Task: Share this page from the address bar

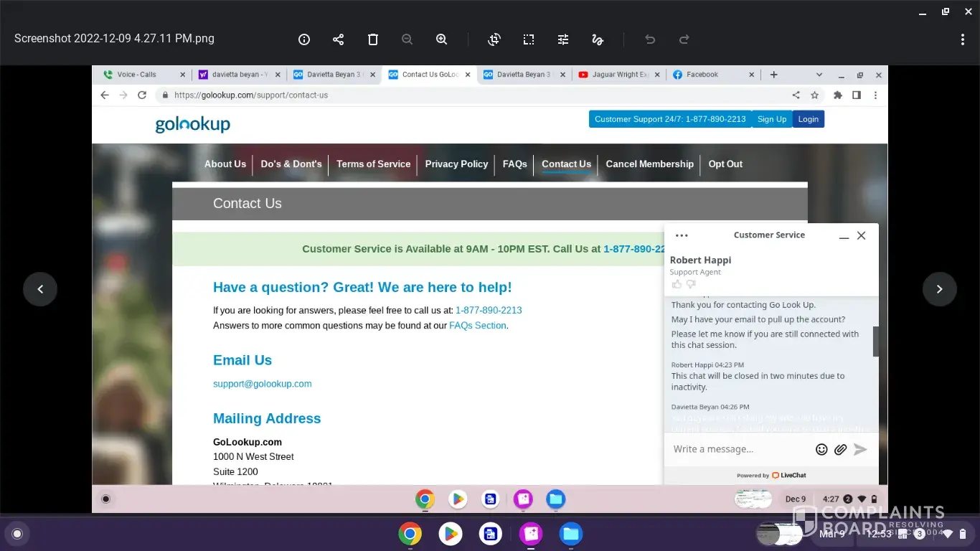Action: pos(796,95)
